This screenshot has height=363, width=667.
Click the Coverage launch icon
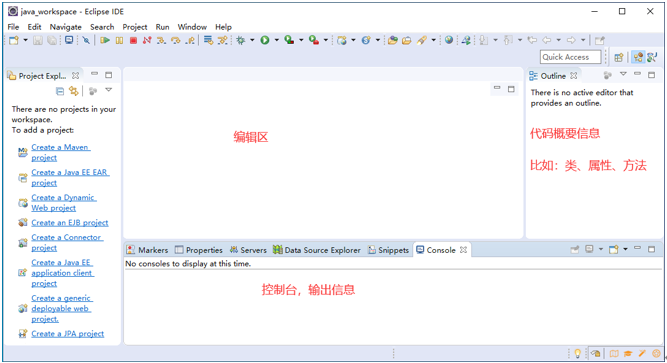click(x=289, y=40)
